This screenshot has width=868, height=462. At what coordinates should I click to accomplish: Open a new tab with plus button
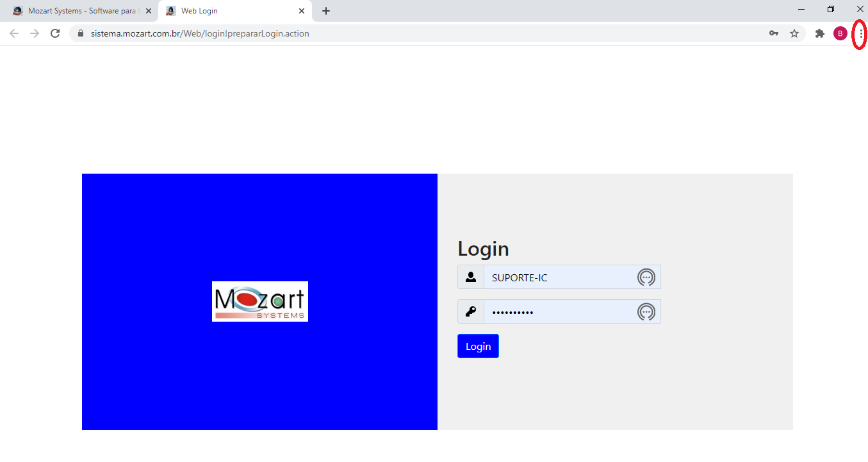tap(326, 11)
